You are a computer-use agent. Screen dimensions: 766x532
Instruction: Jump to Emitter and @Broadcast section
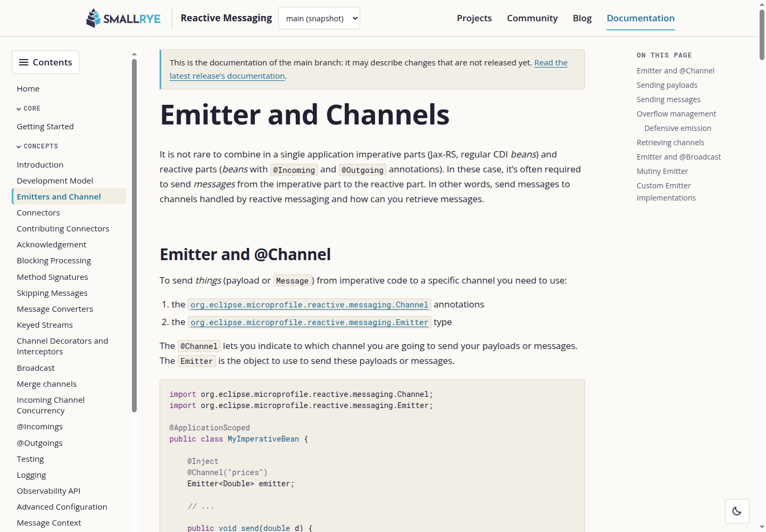tap(679, 157)
